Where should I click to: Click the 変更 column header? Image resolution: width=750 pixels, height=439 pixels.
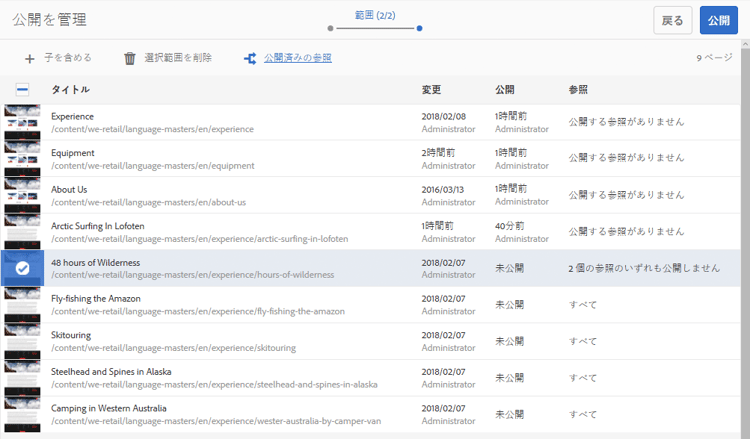click(x=431, y=89)
